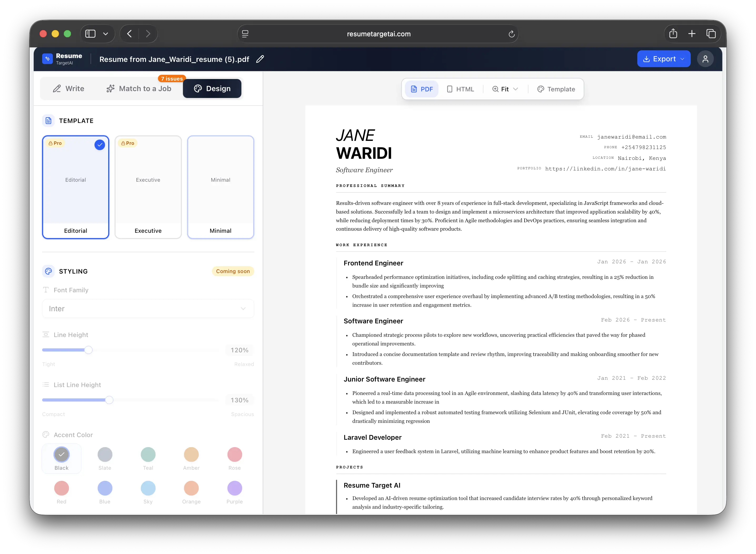This screenshot has width=756, height=554.
Task: Click the 7 issues badge
Action: (x=172, y=78)
